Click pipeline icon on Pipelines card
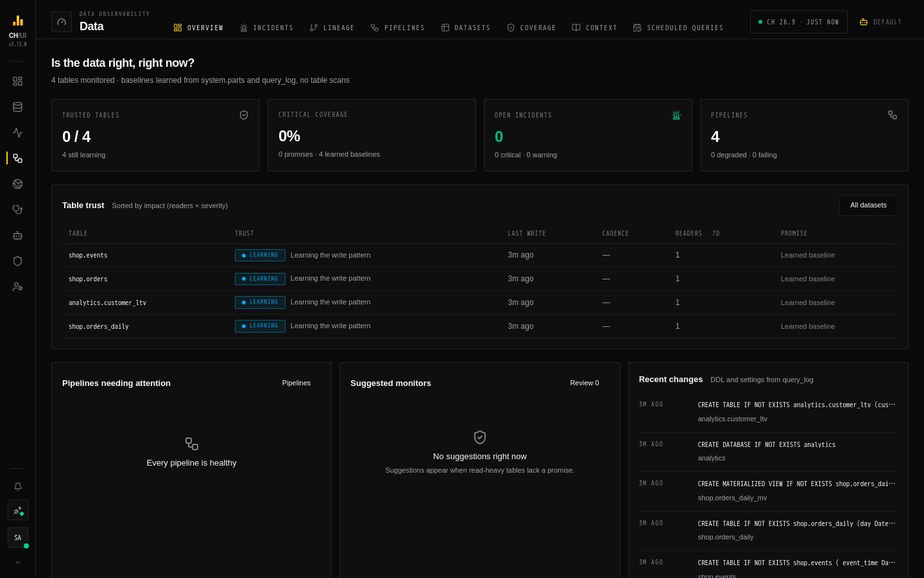Image resolution: width=924 pixels, height=578 pixels. (x=893, y=115)
